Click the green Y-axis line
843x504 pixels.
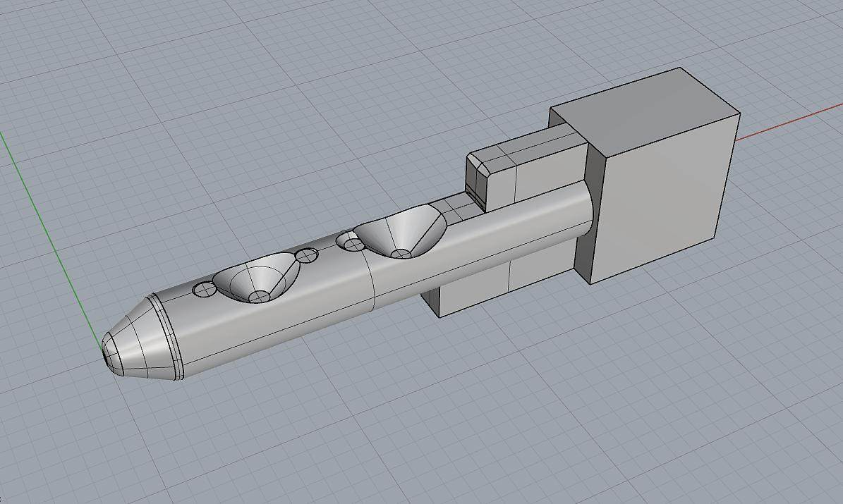click(x=51, y=239)
